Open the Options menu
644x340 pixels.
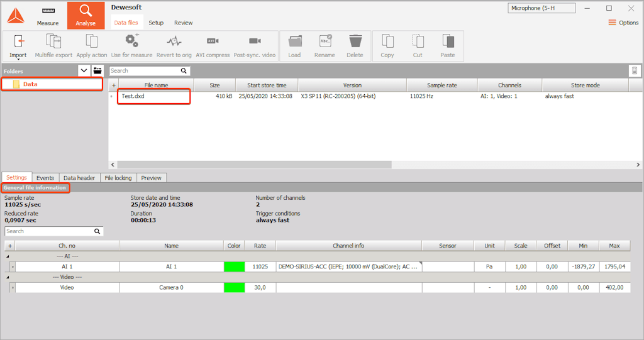point(623,23)
